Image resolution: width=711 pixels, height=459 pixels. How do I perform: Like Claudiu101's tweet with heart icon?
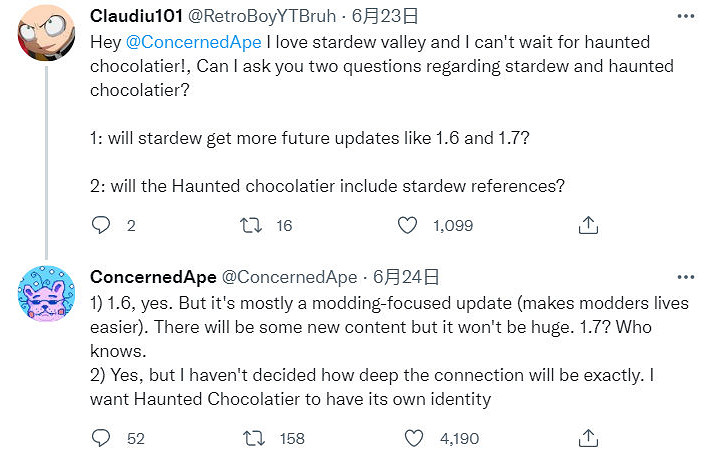[407, 225]
